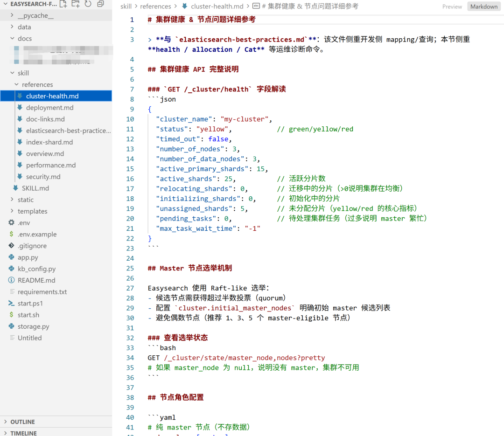This screenshot has width=504, height=436.
Task: Switch editor to Markdown mode
Action: [x=484, y=7]
